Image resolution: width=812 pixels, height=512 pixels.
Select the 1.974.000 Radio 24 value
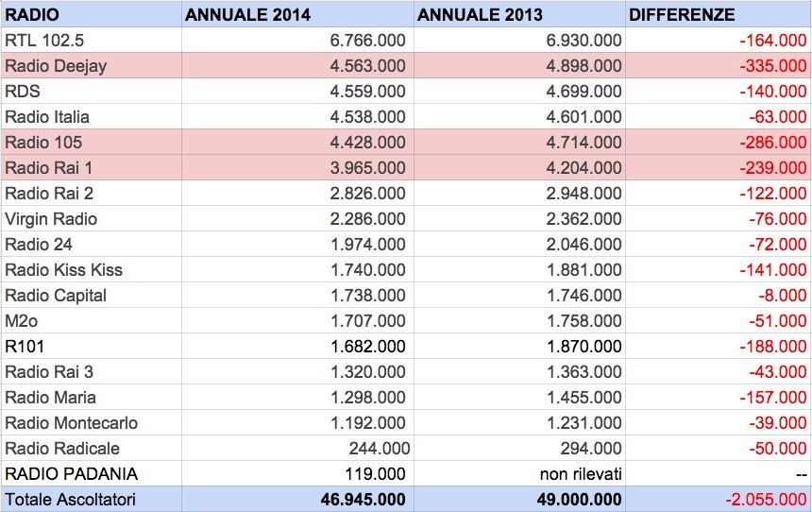coord(368,244)
